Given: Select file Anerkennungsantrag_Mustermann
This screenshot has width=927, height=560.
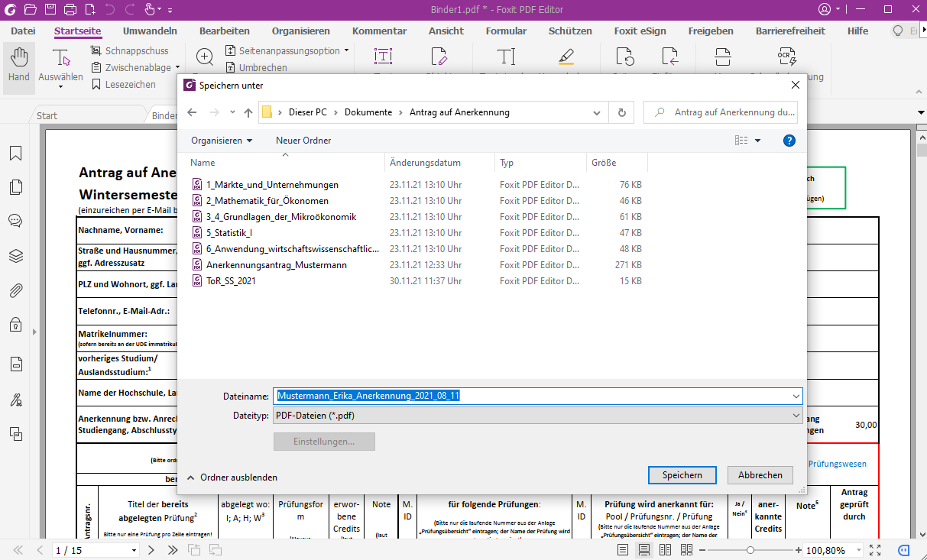Looking at the screenshot, I should (x=277, y=265).
